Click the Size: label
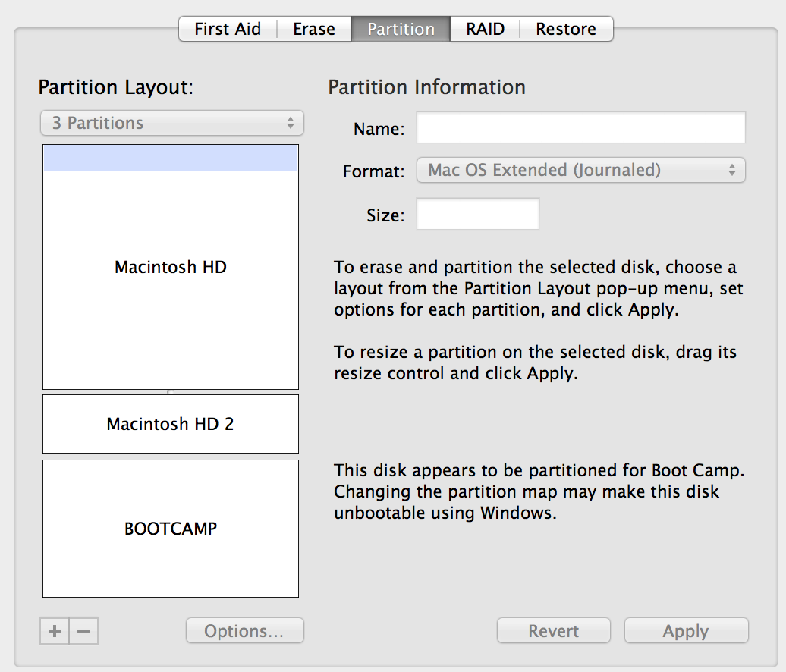This screenshot has height=672, width=786. tap(385, 215)
